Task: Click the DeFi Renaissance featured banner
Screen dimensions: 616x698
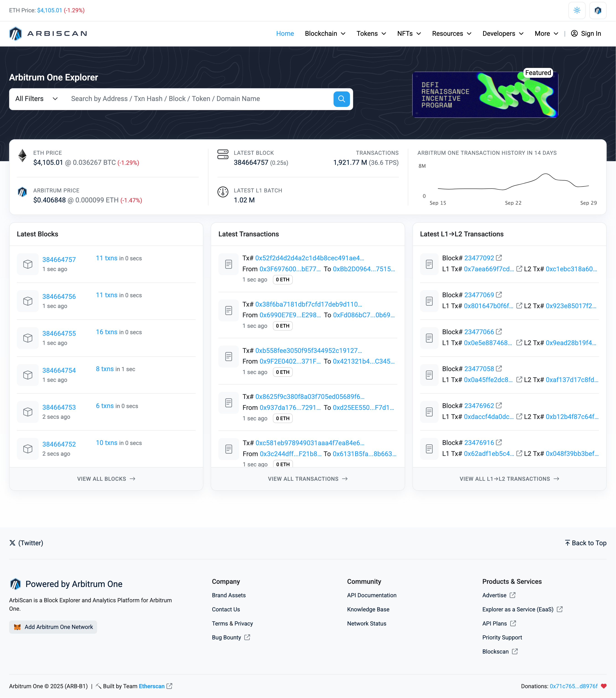Action: tap(485, 95)
